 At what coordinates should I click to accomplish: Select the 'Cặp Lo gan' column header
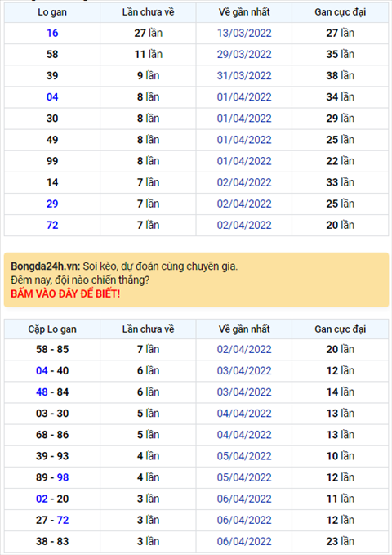52,329
